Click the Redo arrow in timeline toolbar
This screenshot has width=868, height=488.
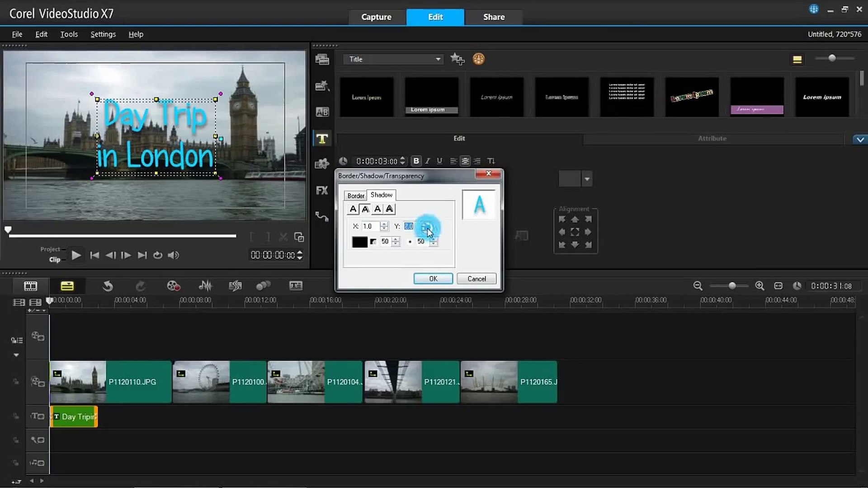141,286
